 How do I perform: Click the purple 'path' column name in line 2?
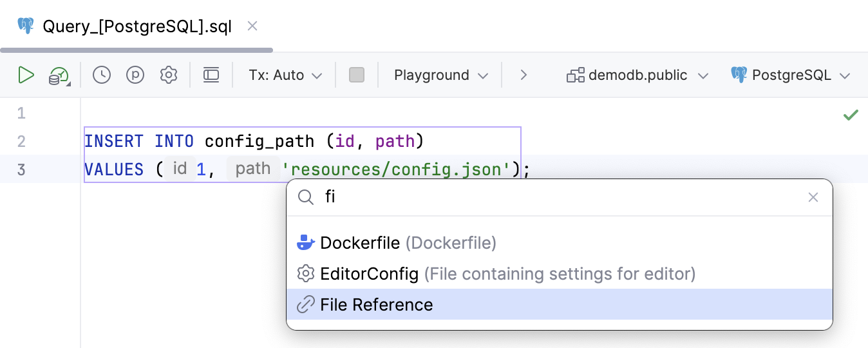tap(395, 141)
